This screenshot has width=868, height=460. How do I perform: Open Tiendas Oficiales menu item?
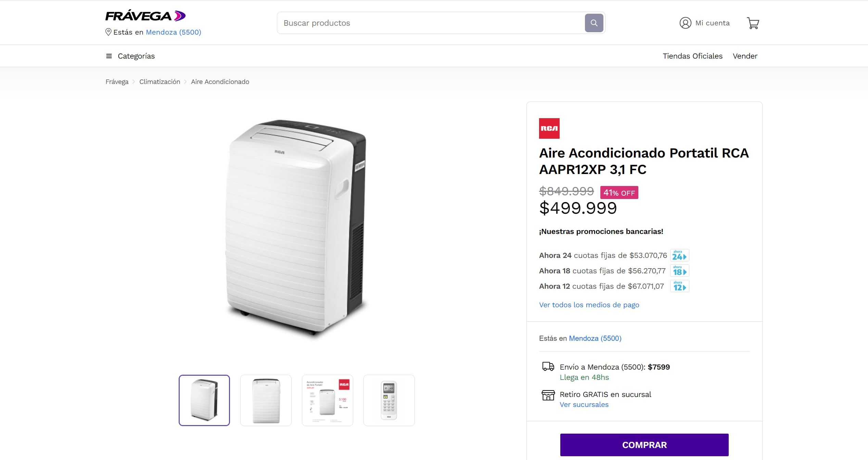(x=692, y=56)
